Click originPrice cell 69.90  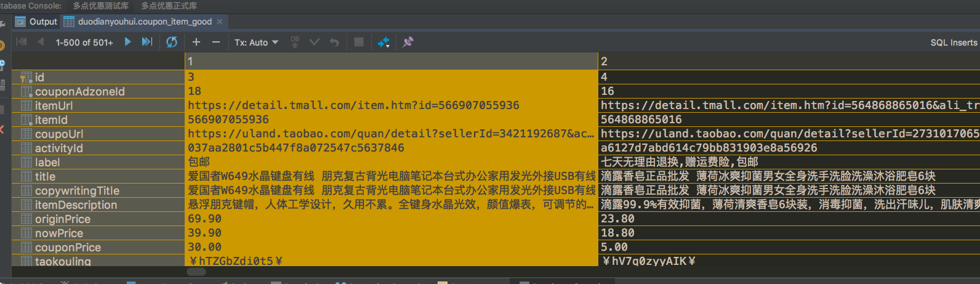pos(392,219)
